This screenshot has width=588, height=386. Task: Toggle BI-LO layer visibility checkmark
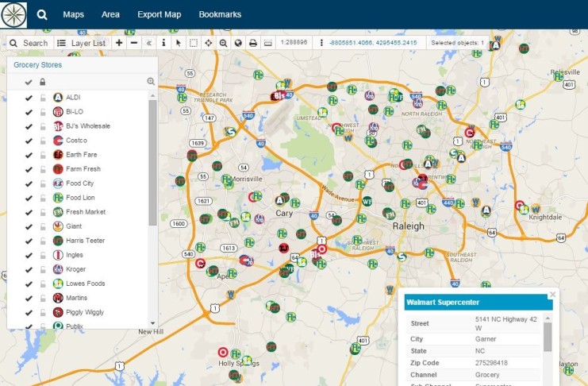[29, 112]
